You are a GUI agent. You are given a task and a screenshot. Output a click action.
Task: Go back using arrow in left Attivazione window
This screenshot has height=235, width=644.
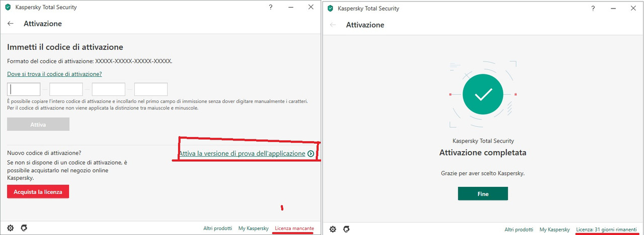pos(11,24)
